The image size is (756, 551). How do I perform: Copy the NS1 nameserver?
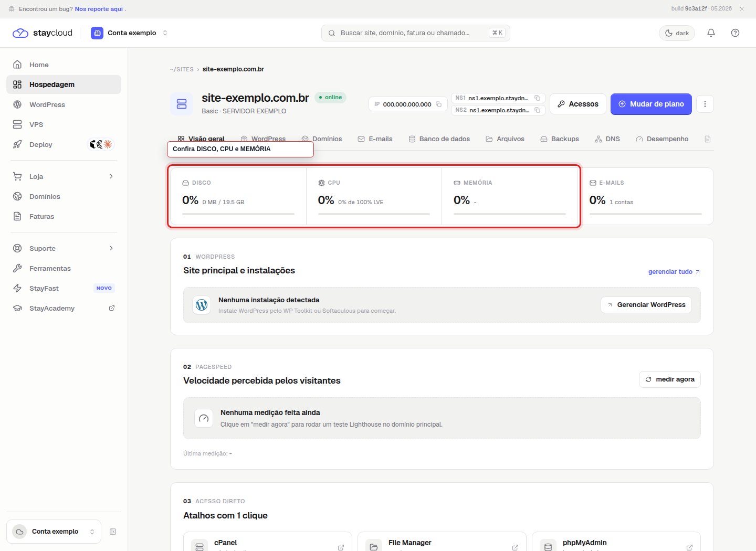click(x=537, y=98)
